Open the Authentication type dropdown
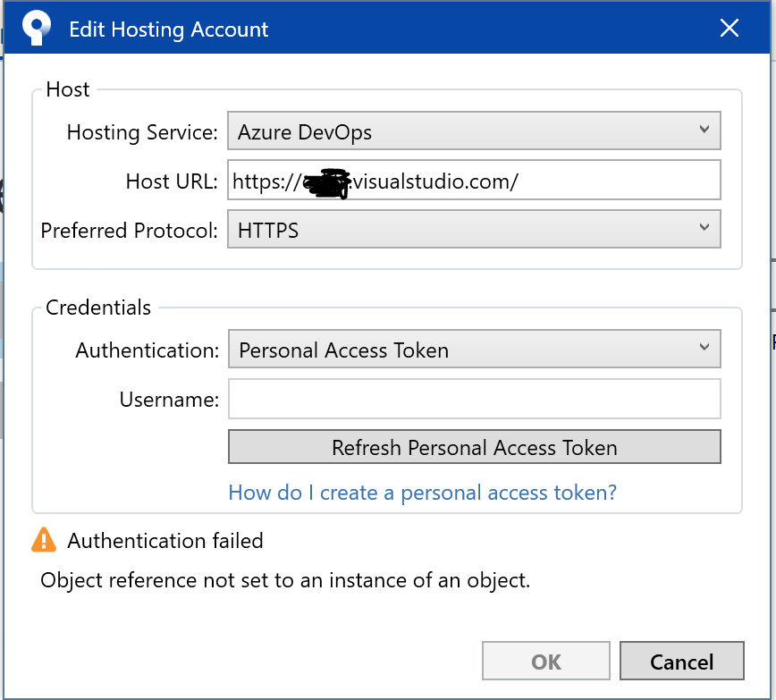 474,349
